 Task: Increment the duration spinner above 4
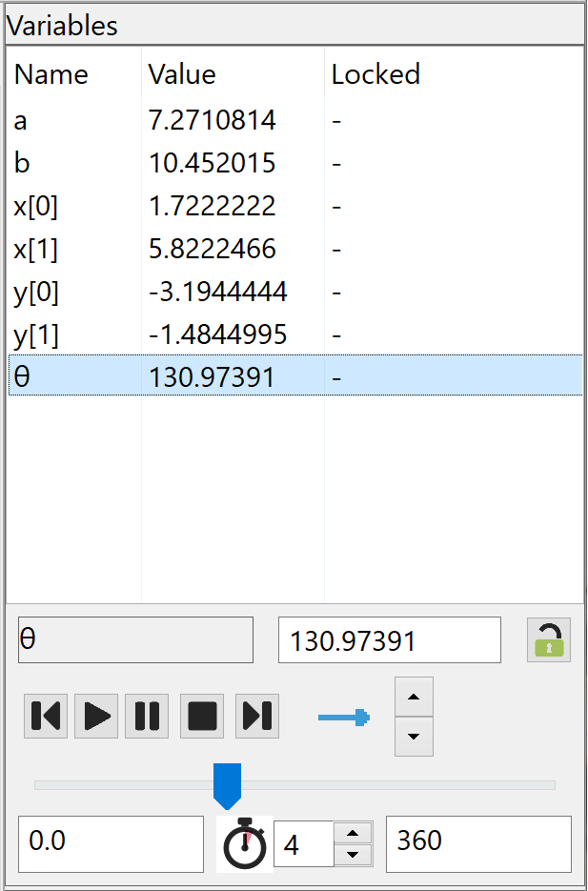[353, 834]
